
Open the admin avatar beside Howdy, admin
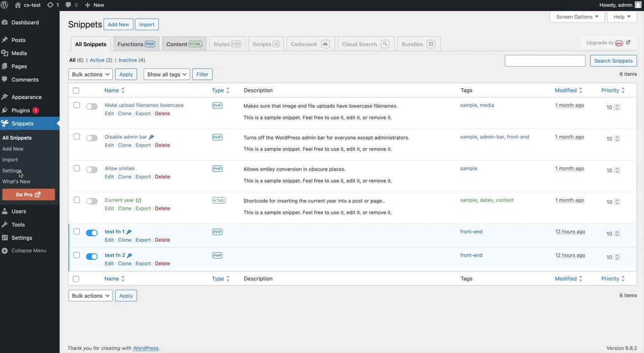pyautogui.click(x=638, y=5)
